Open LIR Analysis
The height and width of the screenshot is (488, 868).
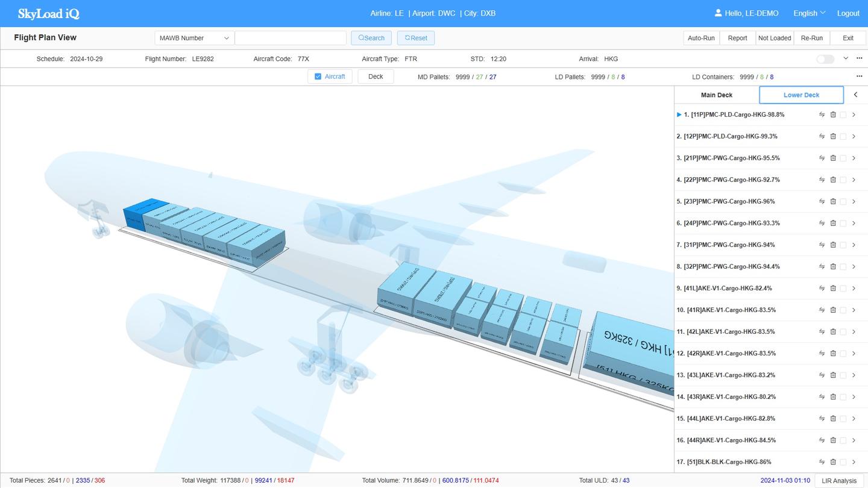839,480
